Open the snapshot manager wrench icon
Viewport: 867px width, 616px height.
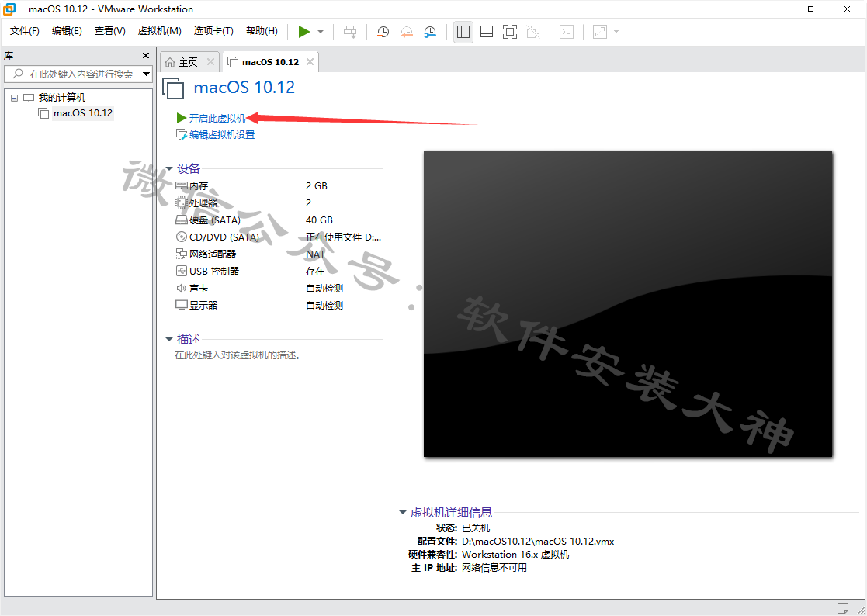click(x=430, y=32)
